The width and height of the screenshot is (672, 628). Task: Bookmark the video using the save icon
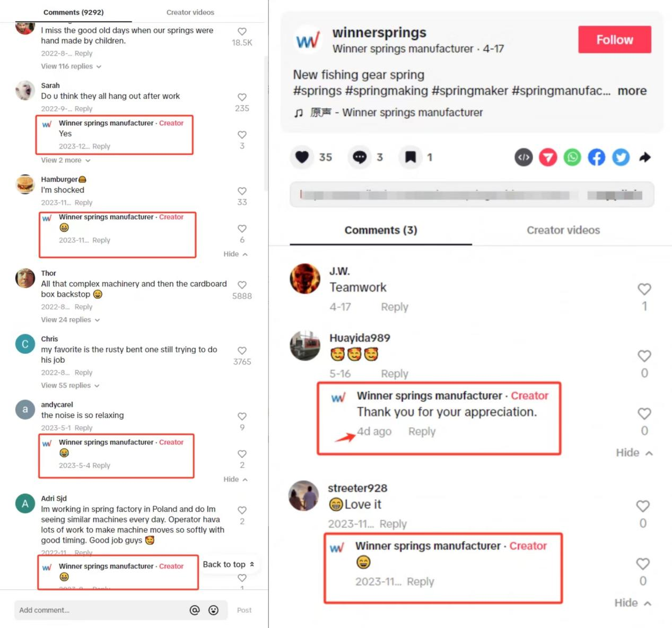[x=411, y=157]
